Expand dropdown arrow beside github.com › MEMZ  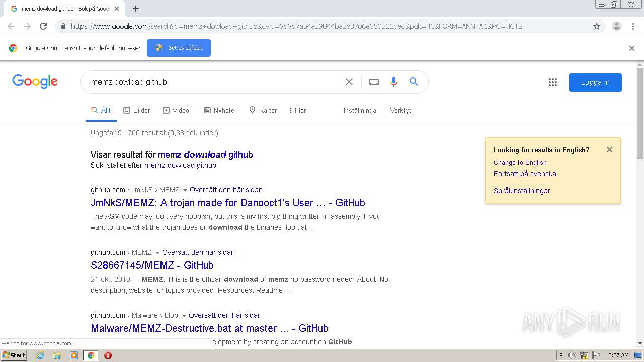(x=157, y=253)
